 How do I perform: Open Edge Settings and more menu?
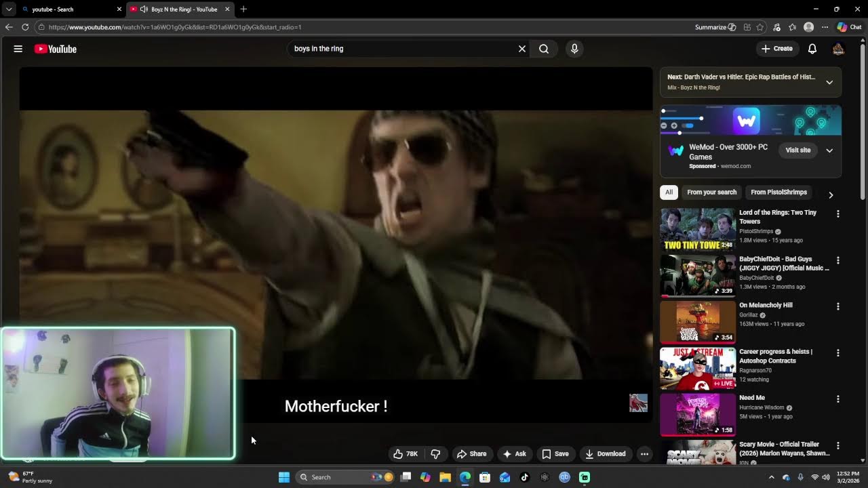click(825, 27)
